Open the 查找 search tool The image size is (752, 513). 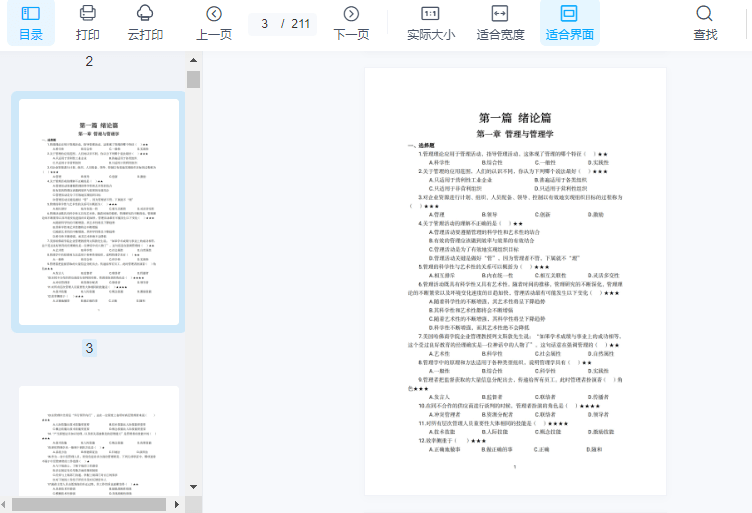(x=705, y=23)
